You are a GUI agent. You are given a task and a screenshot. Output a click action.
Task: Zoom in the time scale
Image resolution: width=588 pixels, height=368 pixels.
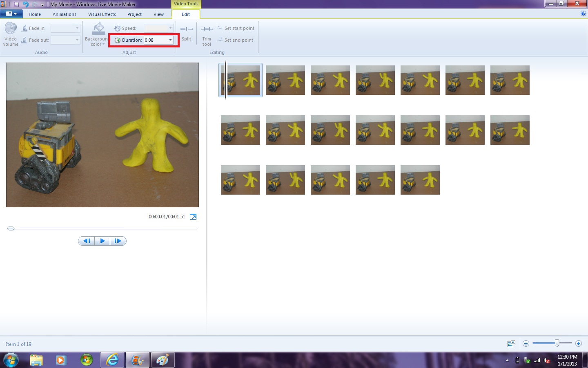click(x=579, y=343)
